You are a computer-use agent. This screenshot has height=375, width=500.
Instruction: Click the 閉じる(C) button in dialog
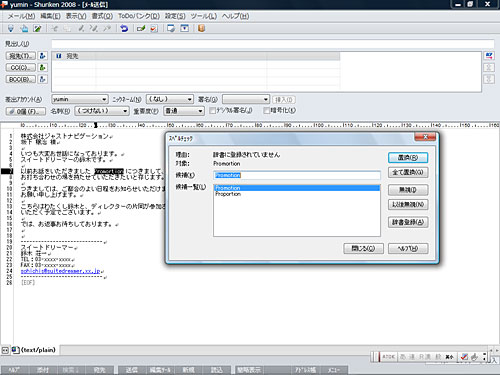coord(363,248)
